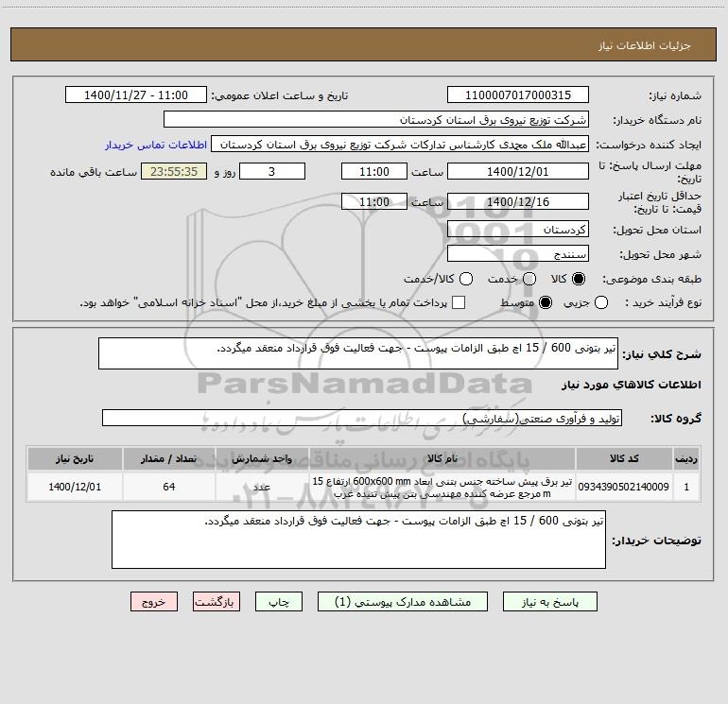Click the buyer organization name field
This screenshot has height=704, width=728.
(376, 120)
